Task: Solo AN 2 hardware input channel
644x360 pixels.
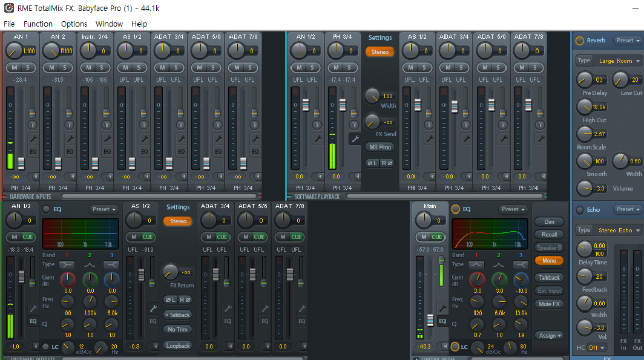Action: [x=65, y=68]
